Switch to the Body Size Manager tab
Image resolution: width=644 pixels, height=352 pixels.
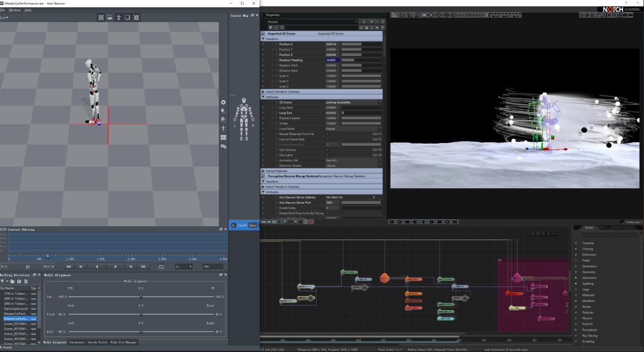pos(123,342)
